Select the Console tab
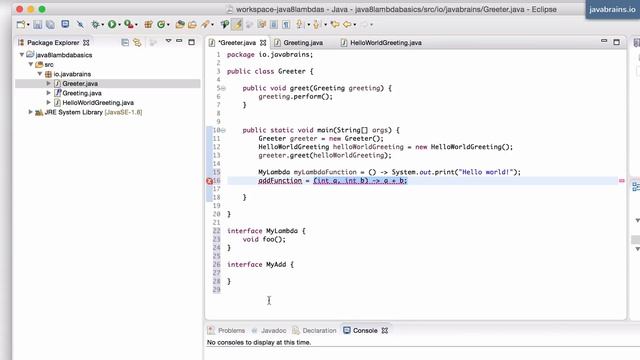This screenshot has width=640, height=360. coord(365,331)
